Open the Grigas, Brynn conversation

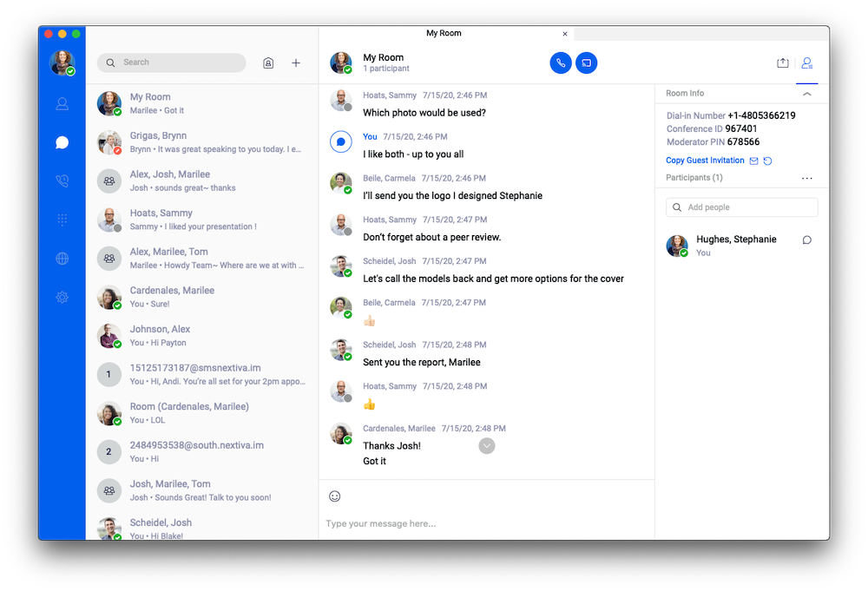[202, 142]
